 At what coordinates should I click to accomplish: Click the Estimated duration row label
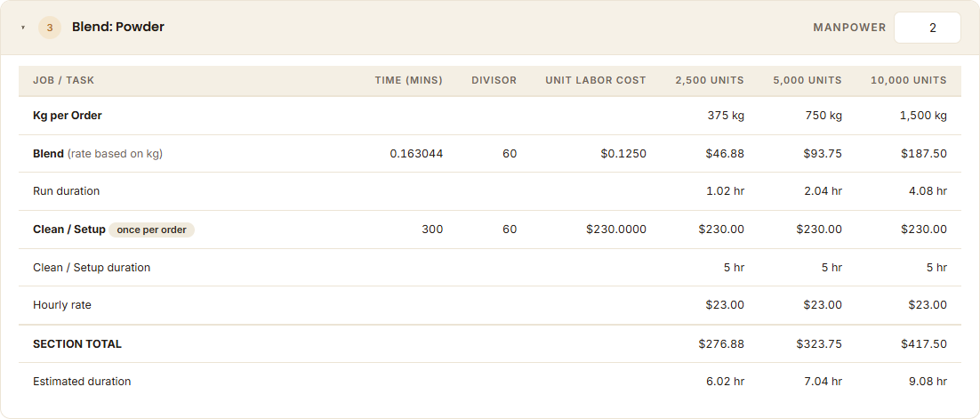click(82, 382)
